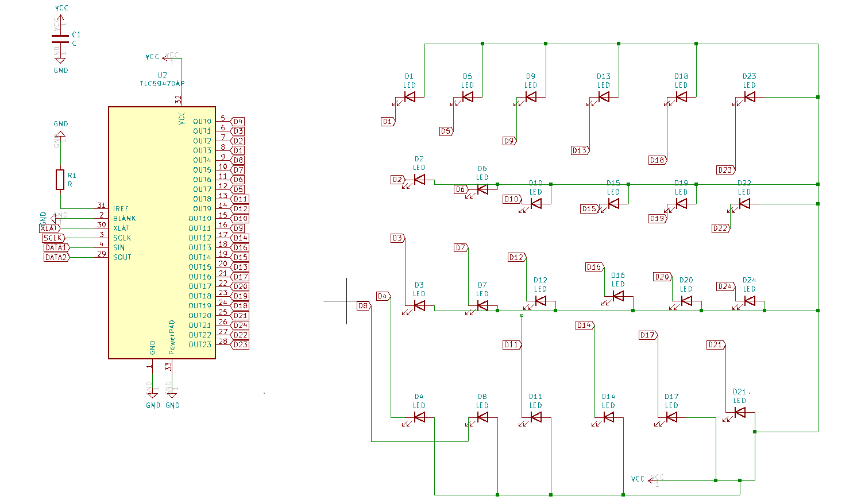Click the LED symbol referenced D23

coord(749,97)
